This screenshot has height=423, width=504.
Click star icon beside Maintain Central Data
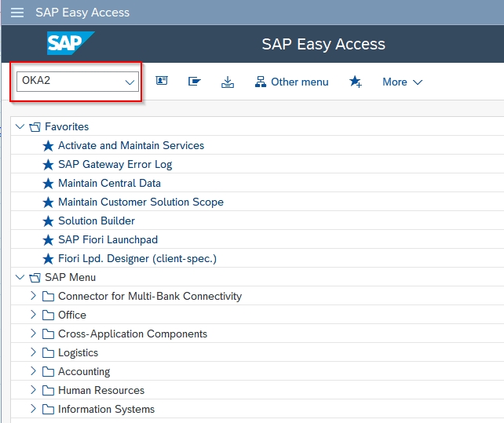click(x=48, y=184)
